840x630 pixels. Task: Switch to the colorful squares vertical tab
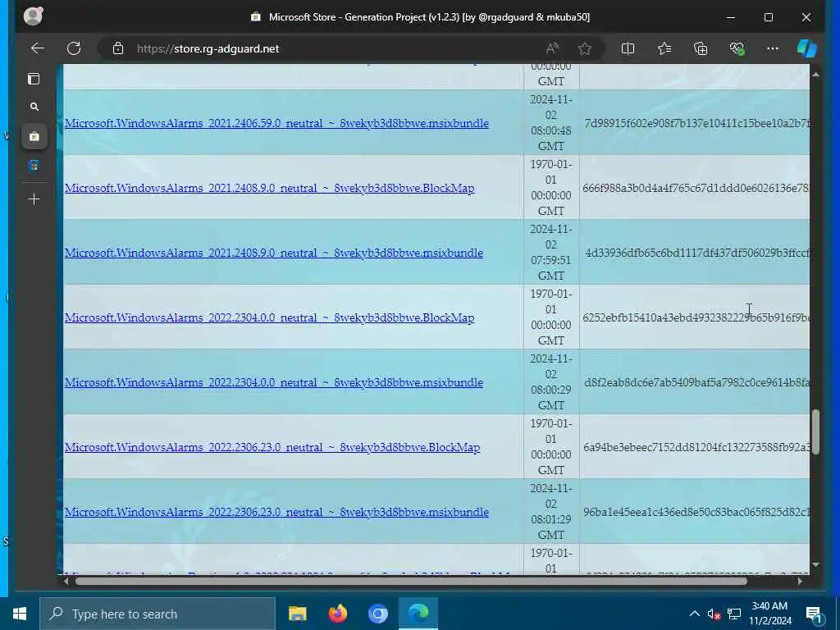[34, 166]
